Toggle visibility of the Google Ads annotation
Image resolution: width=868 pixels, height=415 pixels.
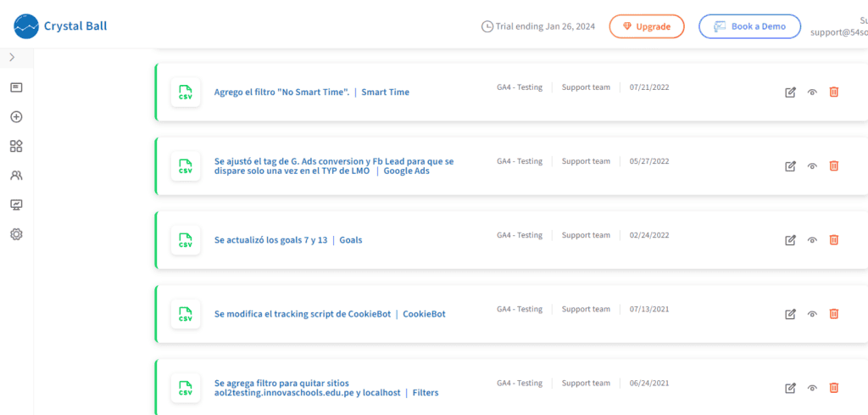(x=812, y=166)
